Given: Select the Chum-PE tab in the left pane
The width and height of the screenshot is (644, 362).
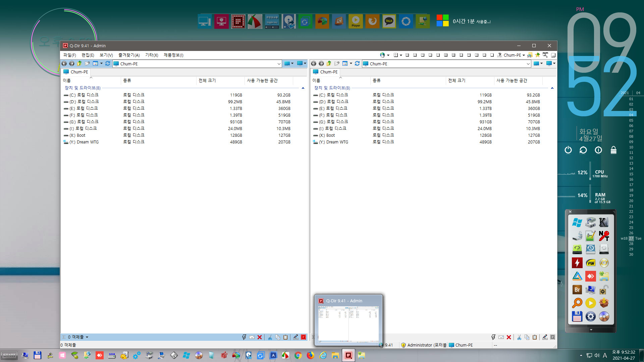Looking at the screenshot, I should pos(76,72).
